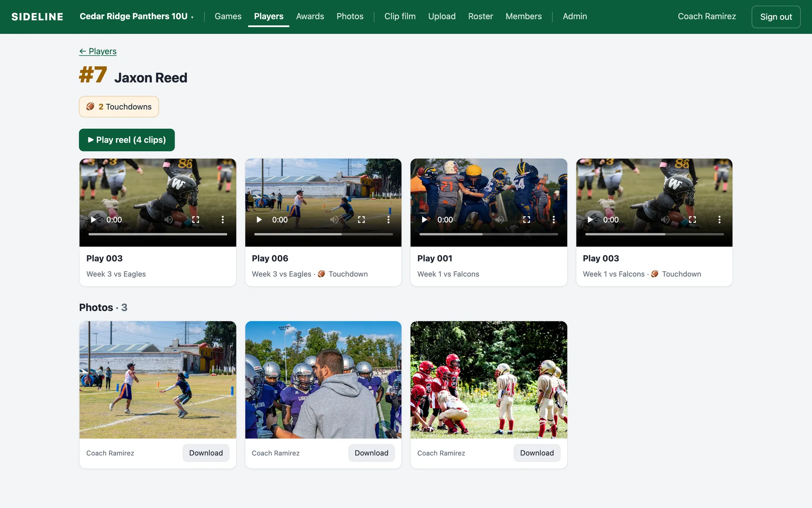The height and width of the screenshot is (508, 812).
Task: Mute the Play 006 video
Action: 334,220
